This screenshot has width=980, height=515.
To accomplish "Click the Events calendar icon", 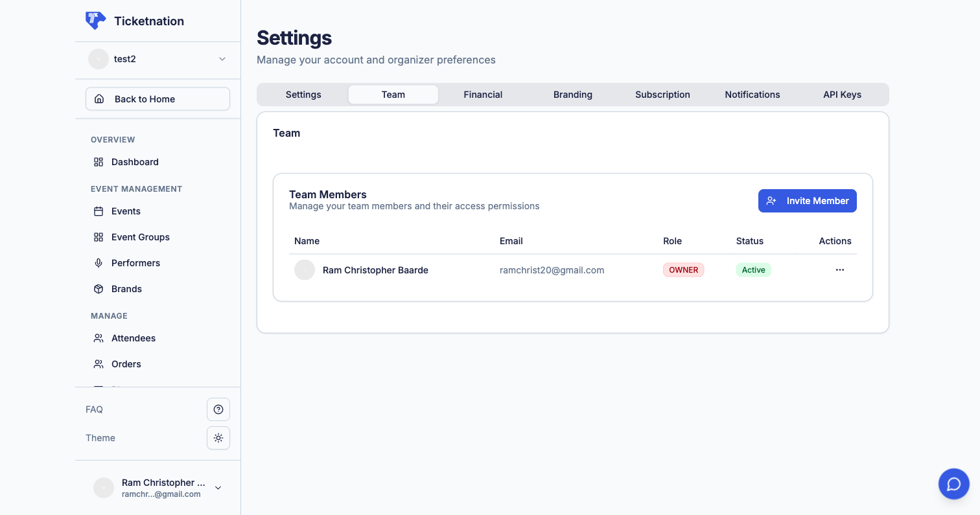I will 99,211.
